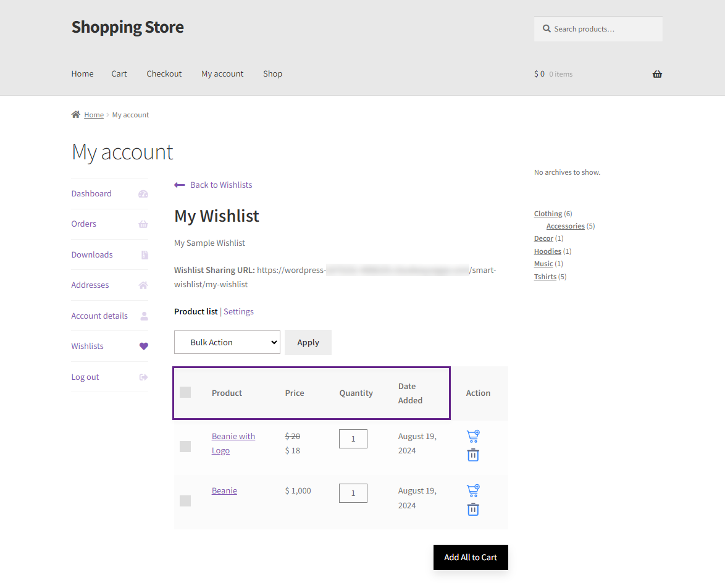Go to Checkout in the navigation
This screenshot has width=725, height=588.
(164, 73)
